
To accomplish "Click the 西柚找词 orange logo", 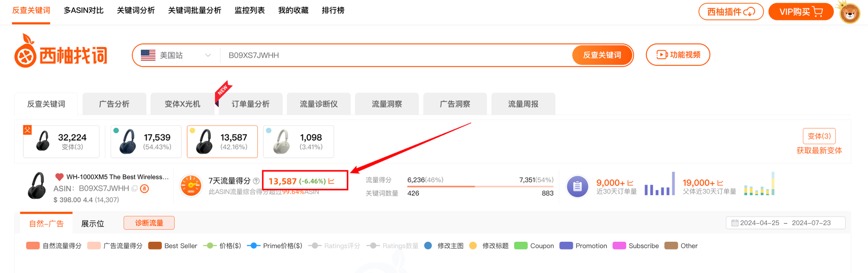I will pos(61,51).
